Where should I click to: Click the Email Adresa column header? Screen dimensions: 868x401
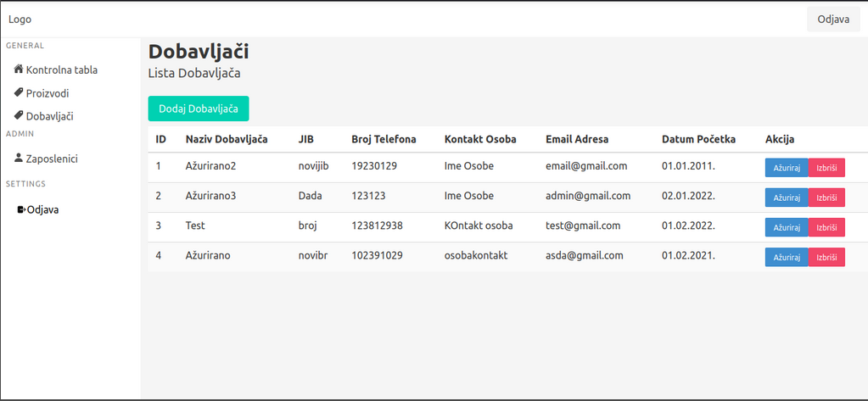tap(577, 139)
